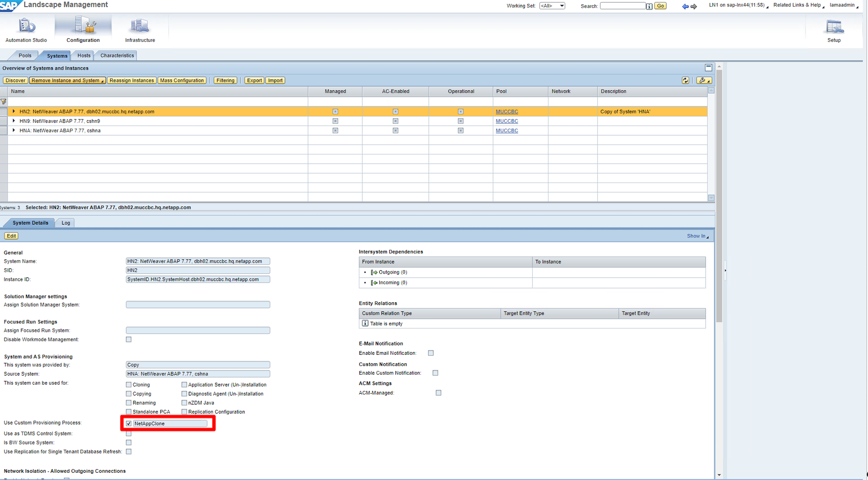Viewport: 868px width, 480px height.
Task: Click the refresh table icon
Action: click(685, 80)
